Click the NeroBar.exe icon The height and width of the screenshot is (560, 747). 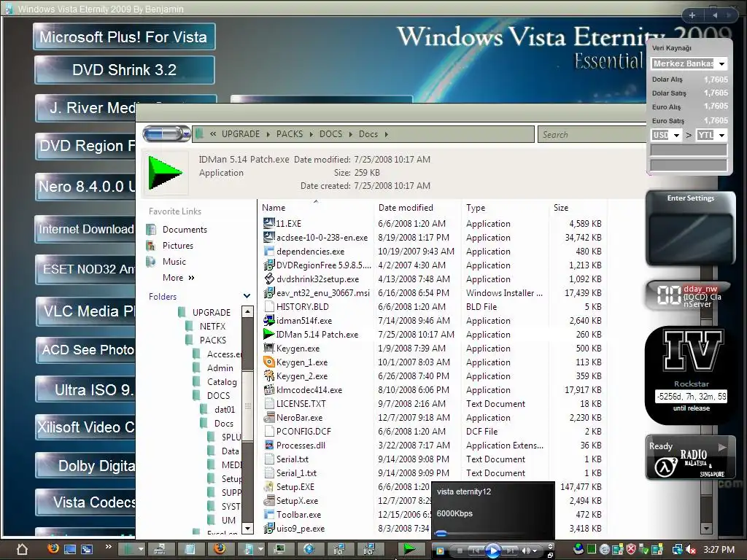[268, 417]
